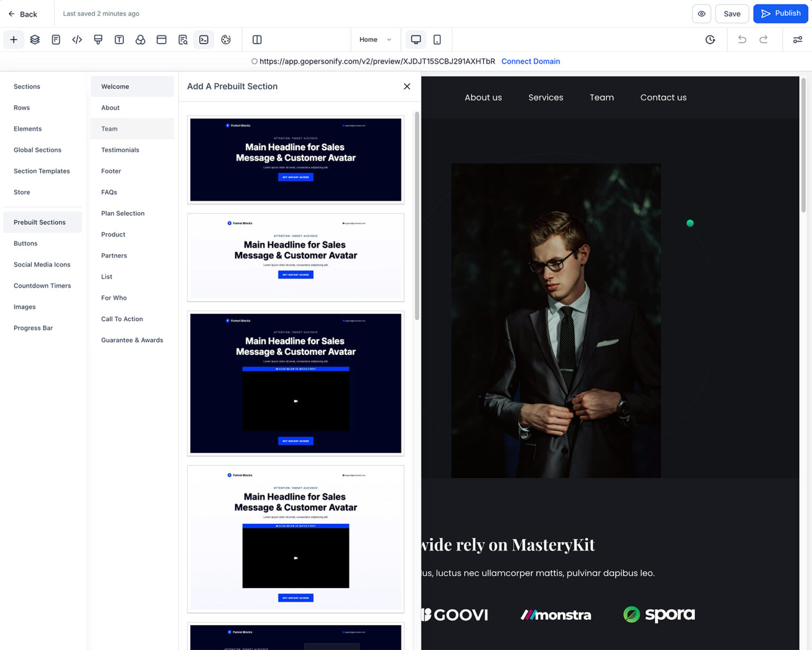Screen dimensions: 812x650
Task: Open Prebuilt Sections in the sidebar
Action: tap(42, 222)
